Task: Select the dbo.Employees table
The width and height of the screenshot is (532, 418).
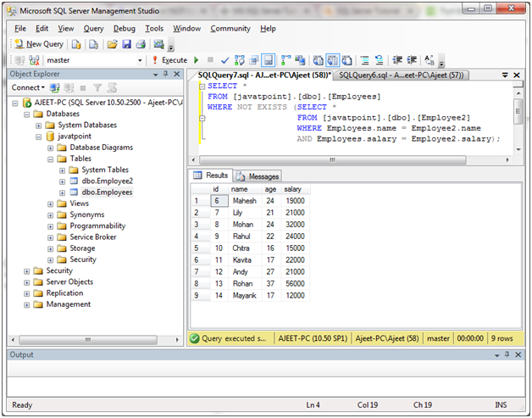Action: (107, 192)
